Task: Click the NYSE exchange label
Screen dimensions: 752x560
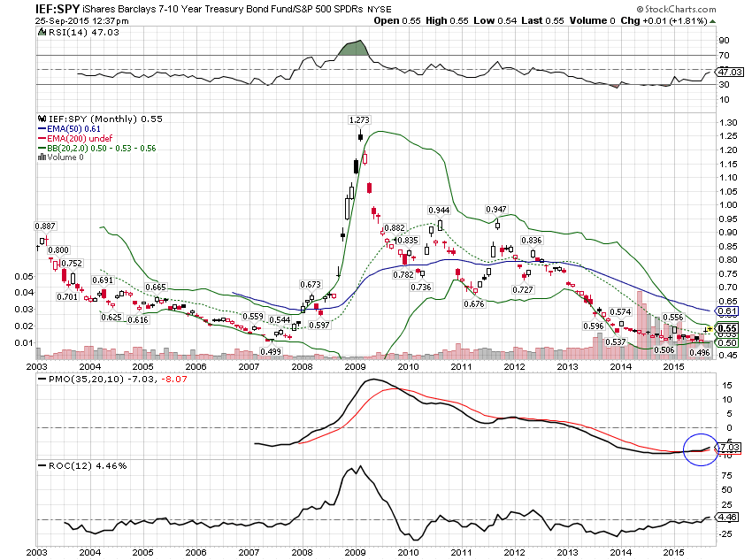Action: pos(379,10)
